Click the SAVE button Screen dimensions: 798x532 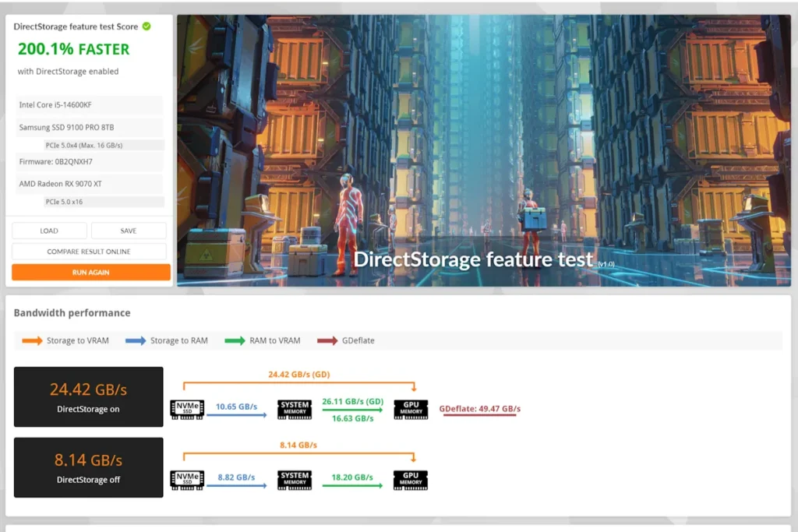129,231
